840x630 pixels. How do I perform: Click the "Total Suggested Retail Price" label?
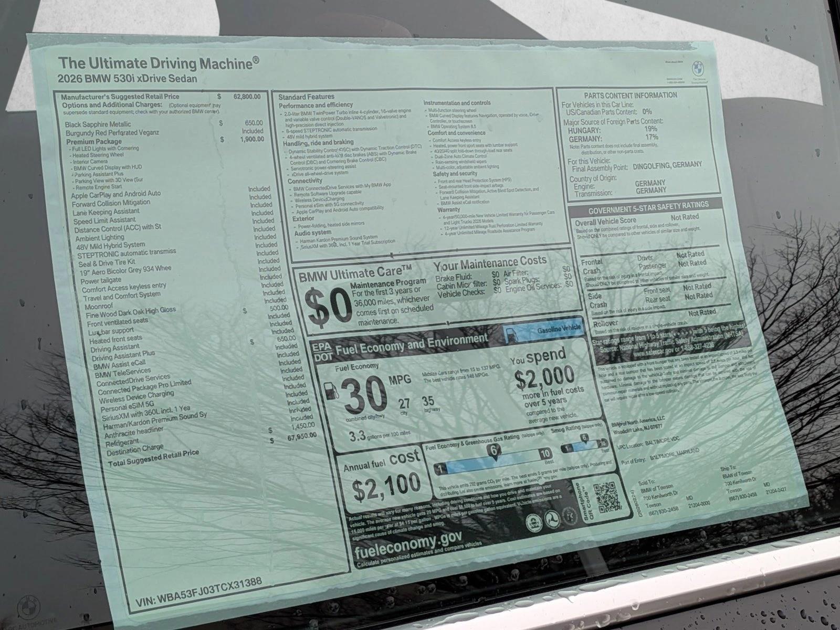tap(153, 458)
